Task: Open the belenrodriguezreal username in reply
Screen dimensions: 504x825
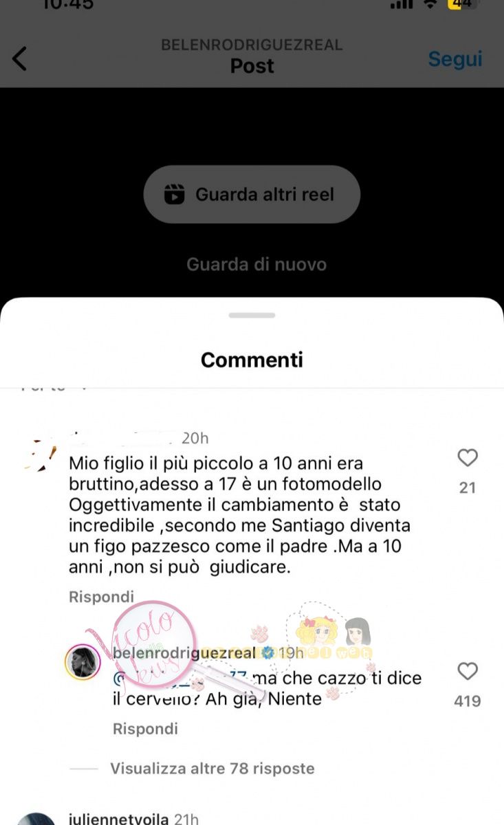Action: click(x=184, y=653)
